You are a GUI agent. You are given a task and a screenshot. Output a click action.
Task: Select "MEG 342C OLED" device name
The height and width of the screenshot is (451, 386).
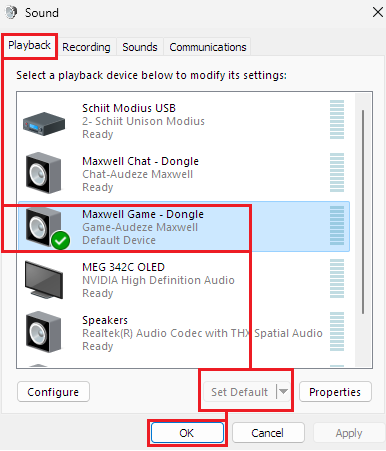pyautogui.click(x=123, y=267)
